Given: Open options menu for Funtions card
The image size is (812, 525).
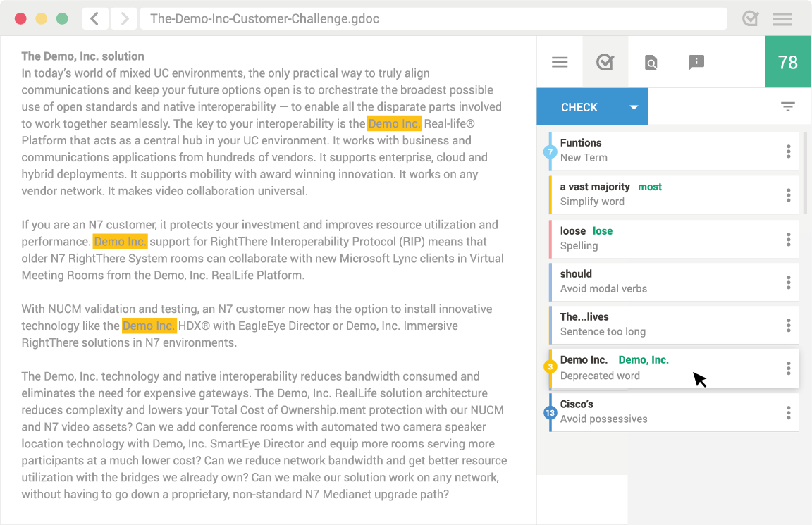Looking at the screenshot, I should [788, 151].
